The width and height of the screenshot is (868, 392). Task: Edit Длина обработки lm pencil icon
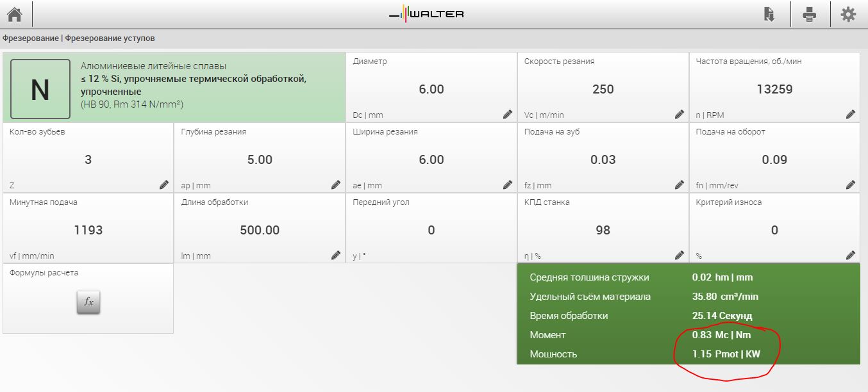(336, 255)
